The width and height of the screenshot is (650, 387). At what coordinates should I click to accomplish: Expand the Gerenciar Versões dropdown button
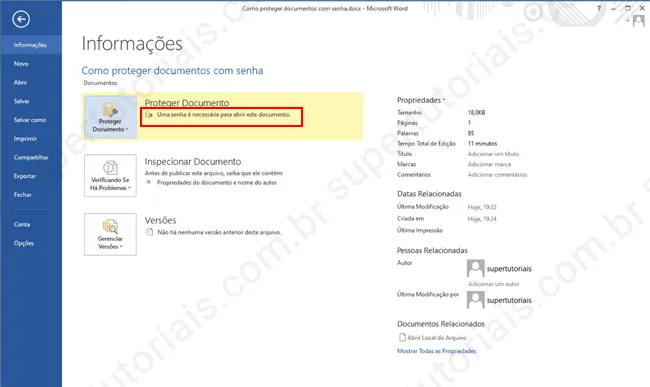point(110,234)
